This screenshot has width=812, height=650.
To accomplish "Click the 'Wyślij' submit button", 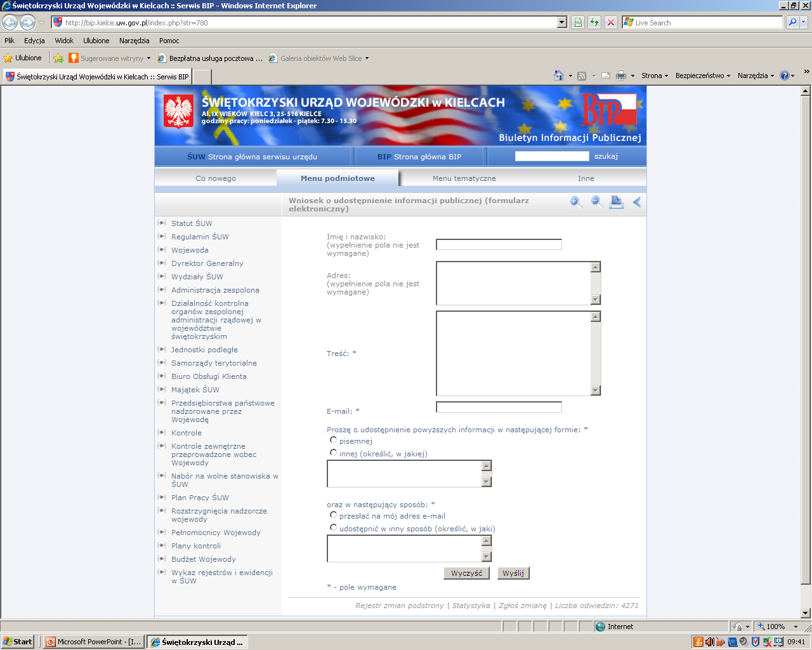I will coord(513,573).
